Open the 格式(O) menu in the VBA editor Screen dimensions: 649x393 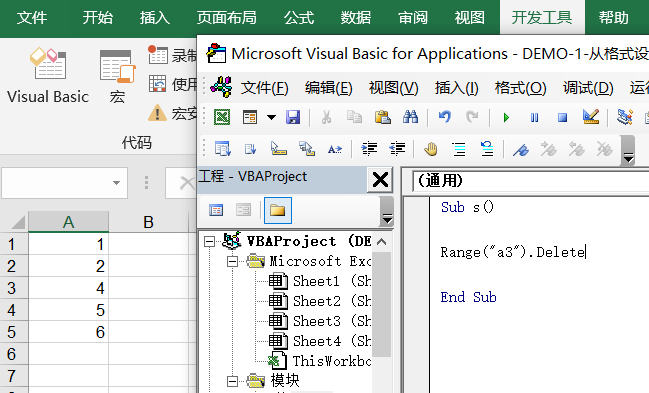point(520,88)
